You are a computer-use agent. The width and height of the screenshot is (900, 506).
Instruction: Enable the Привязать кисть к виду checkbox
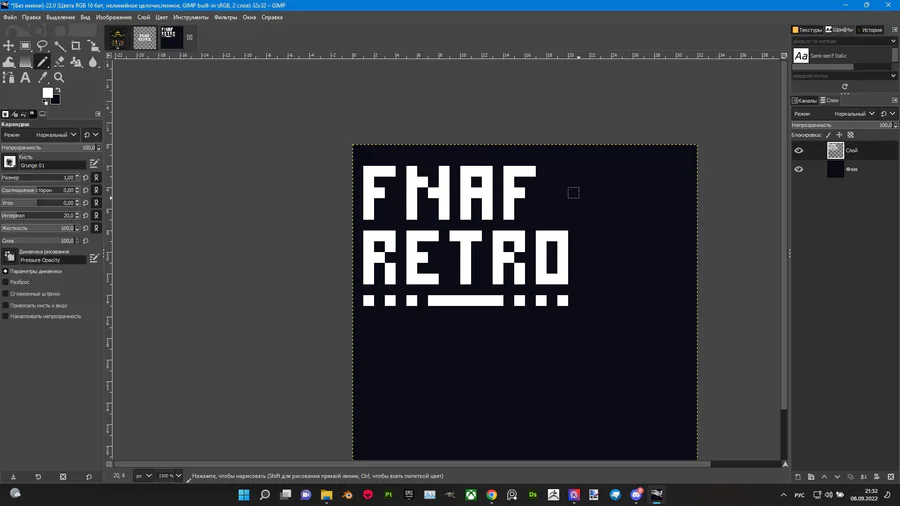tap(5, 305)
